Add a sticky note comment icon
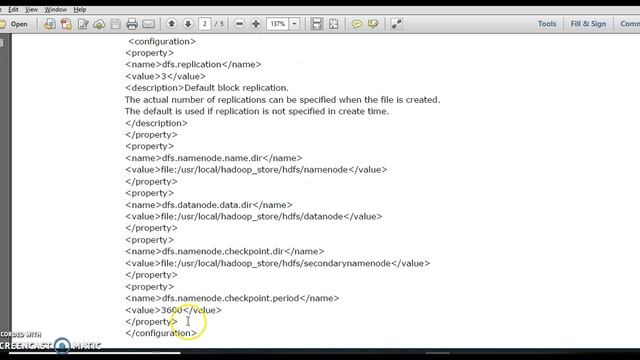Screen dimensions: 640x360 click(357, 24)
